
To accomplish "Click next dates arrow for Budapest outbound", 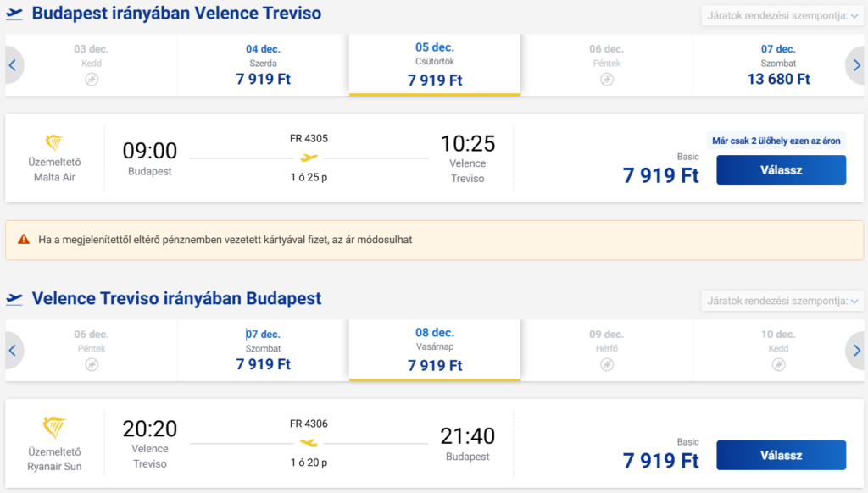I will tap(856, 65).
